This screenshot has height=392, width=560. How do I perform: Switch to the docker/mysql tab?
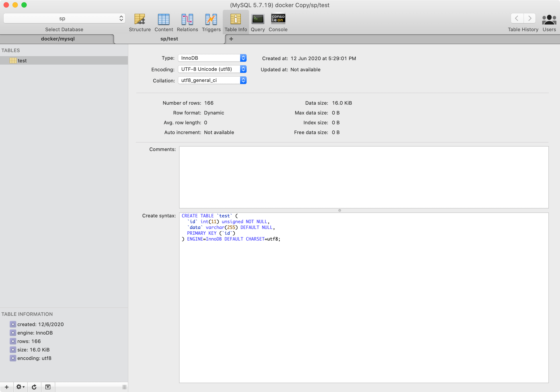(x=57, y=39)
